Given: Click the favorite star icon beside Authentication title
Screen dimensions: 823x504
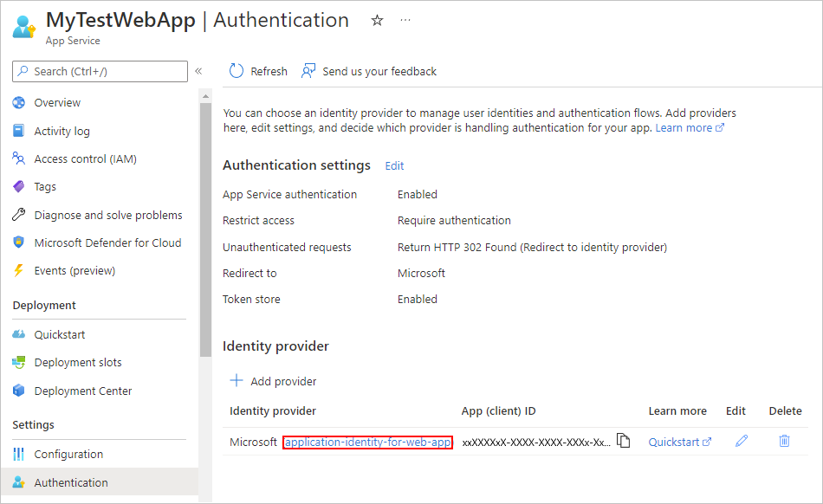Looking at the screenshot, I should click(x=377, y=21).
